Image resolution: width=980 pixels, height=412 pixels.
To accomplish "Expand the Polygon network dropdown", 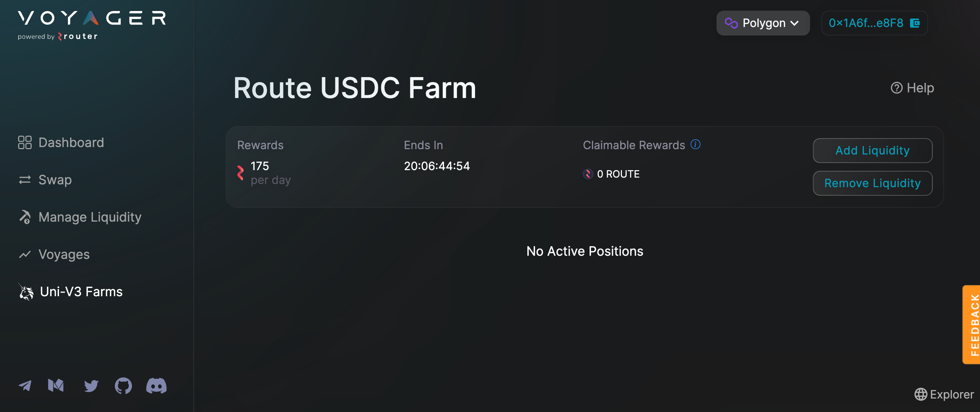I will click(x=763, y=23).
